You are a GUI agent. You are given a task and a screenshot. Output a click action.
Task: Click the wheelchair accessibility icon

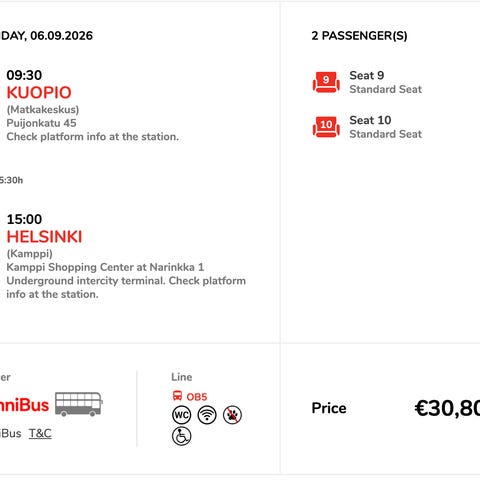click(x=182, y=436)
